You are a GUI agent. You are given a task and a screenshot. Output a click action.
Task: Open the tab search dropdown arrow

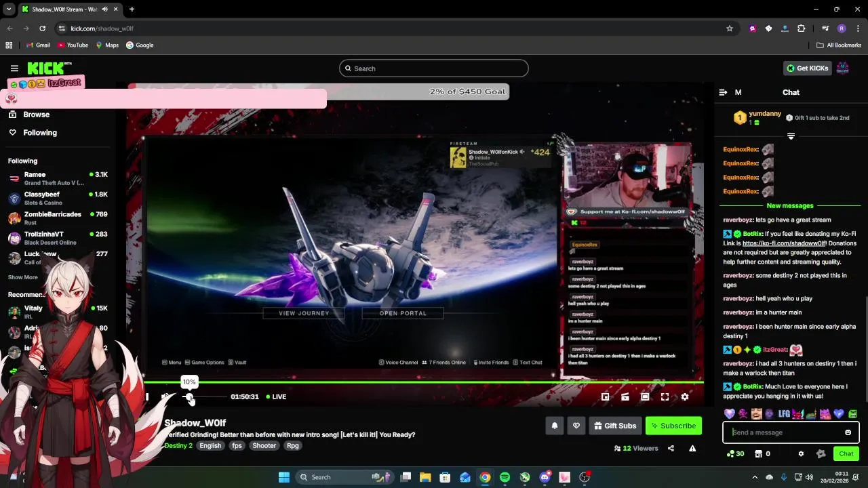tap(9, 9)
